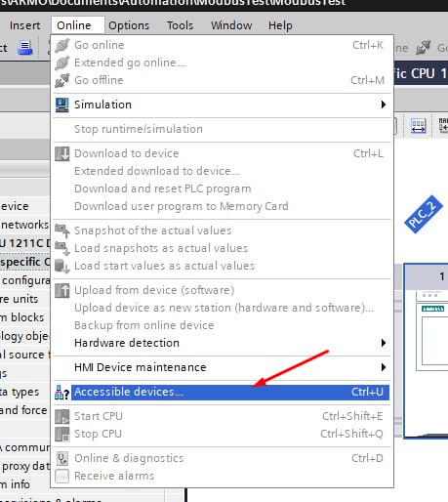Image resolution: width=448 pixels, height=502 pixels.
Task: Expand HMI Device maintenance submenu arrow
Action: [384, 367]
